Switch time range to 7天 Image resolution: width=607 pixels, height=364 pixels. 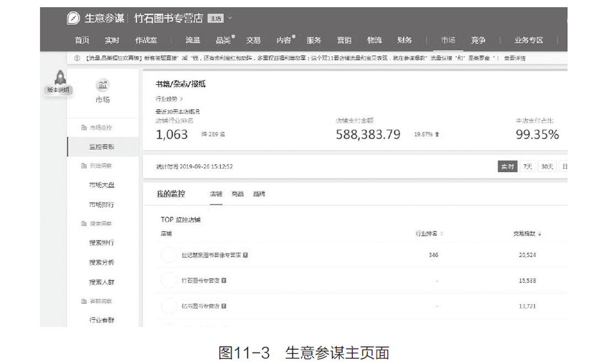tap(528, 167)
